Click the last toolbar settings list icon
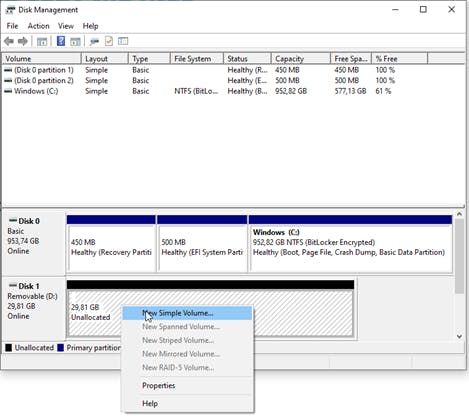This screenshot has height=416, width=469. [x=123, y=41]
